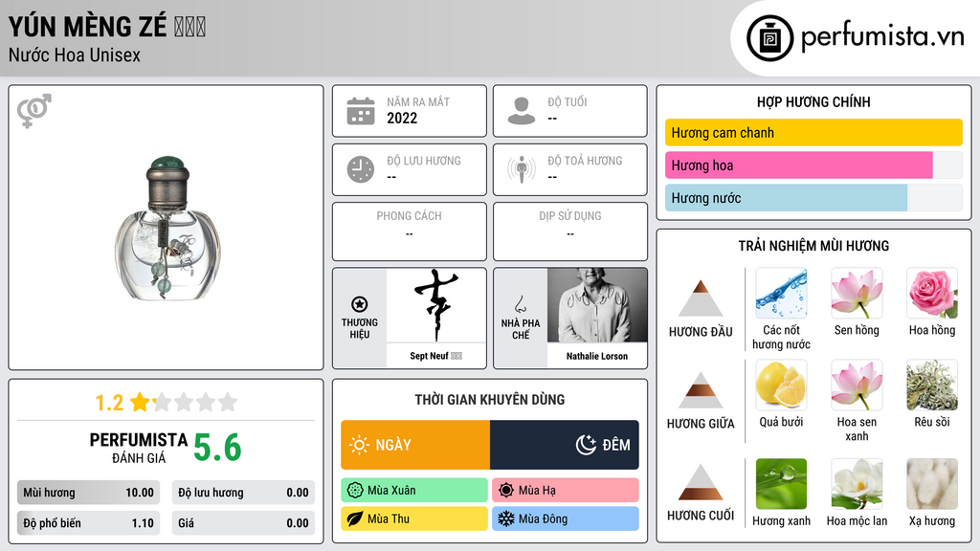Click the Yún Mèng Zé perfume title
The height and width of the screenshot is (551, 980).
(107, 26)
